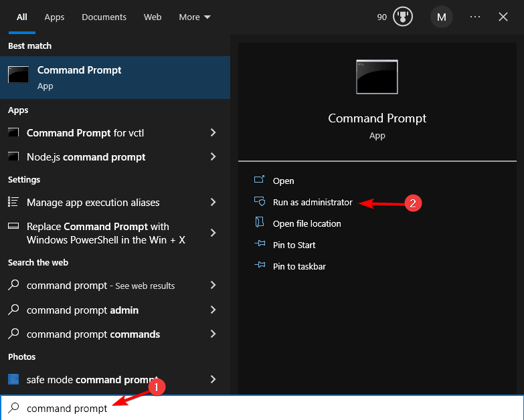524x420 pixels.
Task: Expand the command prompt admin suggestion arrow
Action: tap(213, 310)
